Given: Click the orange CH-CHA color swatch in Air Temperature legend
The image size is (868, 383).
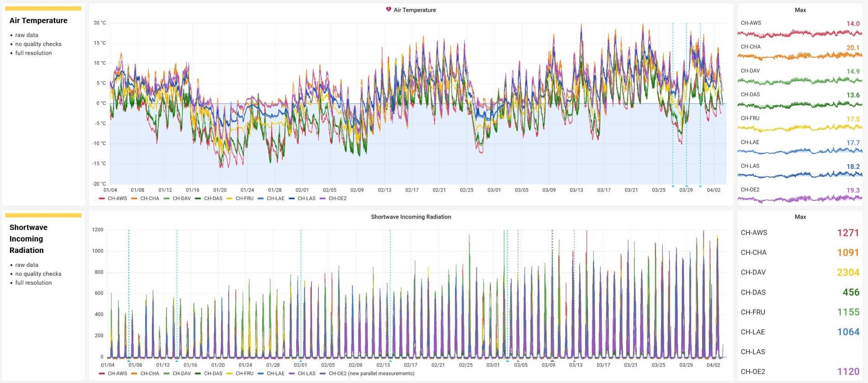Looking at the screenshot, I should click(x=134, y=198).
